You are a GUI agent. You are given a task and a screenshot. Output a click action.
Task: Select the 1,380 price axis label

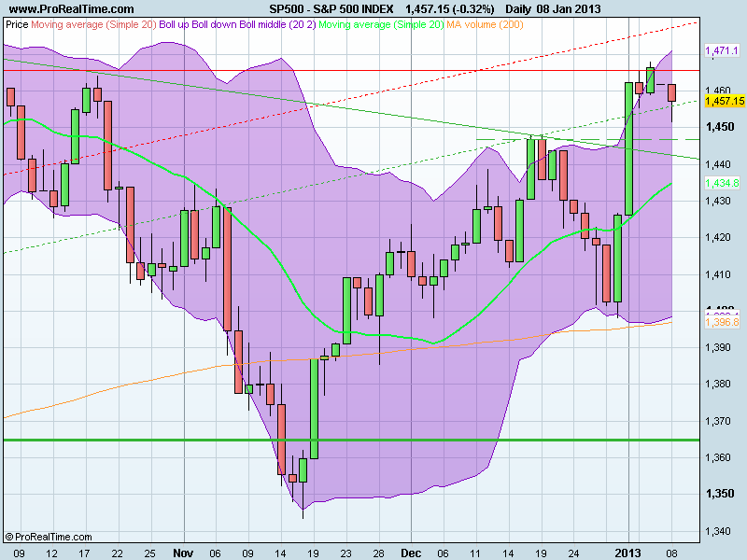click(718, 384)
